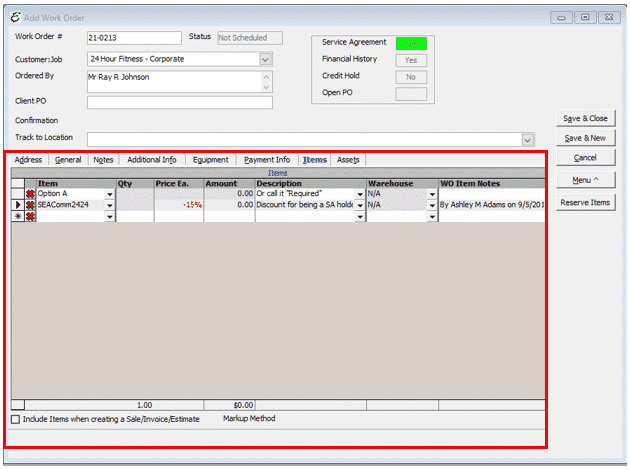630x469 pixels.
Task: Open Warehouse dropdown on the blank row
Action: tap(432, 217)
